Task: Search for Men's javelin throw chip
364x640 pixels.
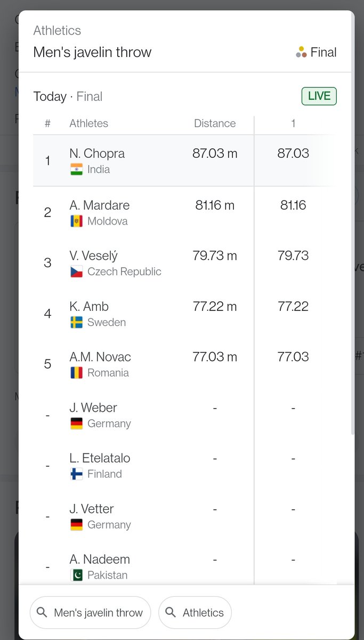Action: pyautogui.click(x=91, y=612)
